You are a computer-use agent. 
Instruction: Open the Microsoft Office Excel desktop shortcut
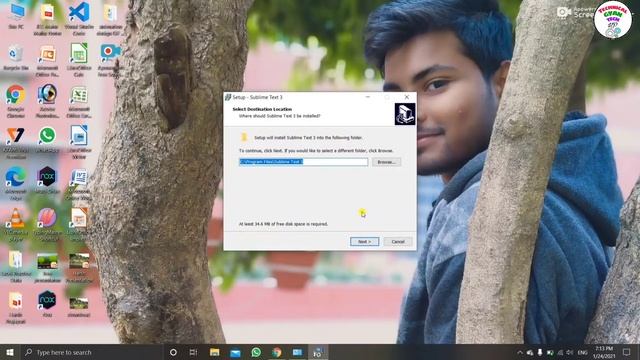79,101
